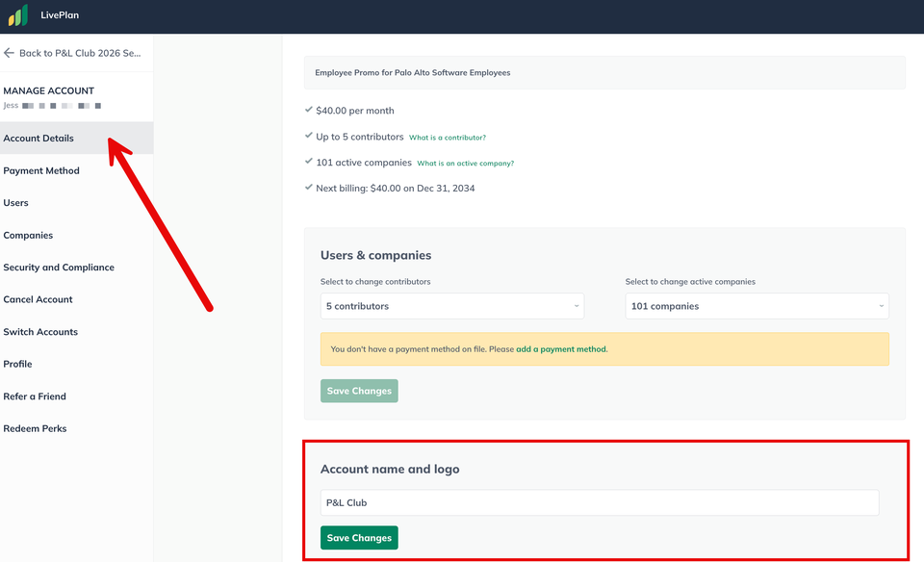Click the '$40.00 per month' text

tap(355, 110)
